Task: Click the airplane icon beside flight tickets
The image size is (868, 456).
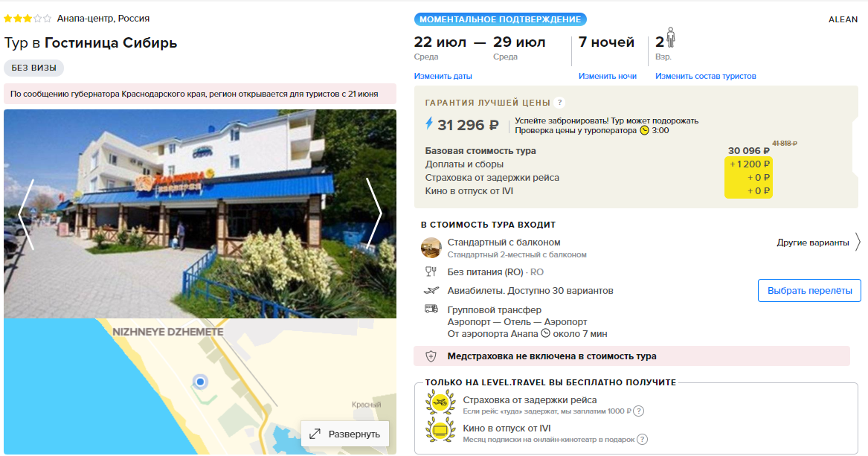Action: click(x=431, y=291)
